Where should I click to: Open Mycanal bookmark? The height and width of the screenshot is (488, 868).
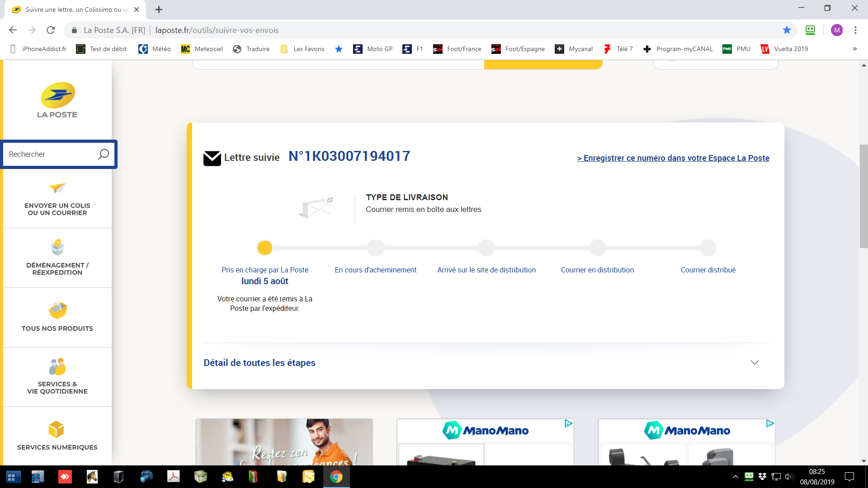pos(574,49)
